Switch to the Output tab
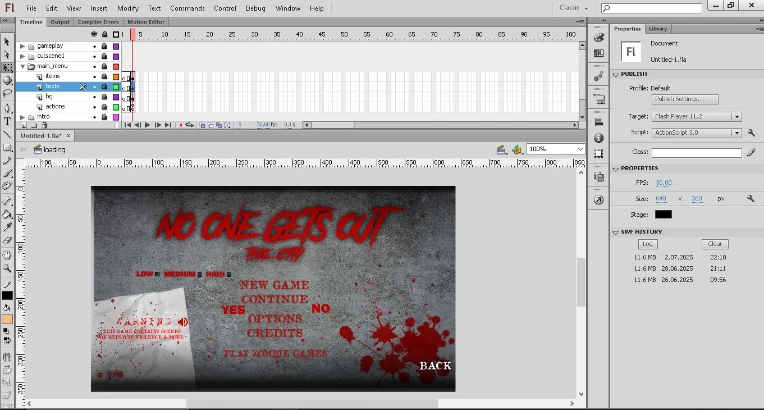 coord(60,22)
